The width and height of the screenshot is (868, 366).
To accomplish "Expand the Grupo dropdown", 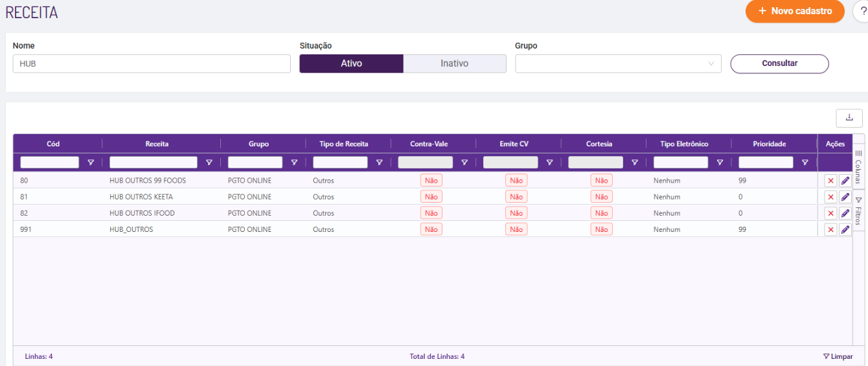I will [x=618, y=63].
